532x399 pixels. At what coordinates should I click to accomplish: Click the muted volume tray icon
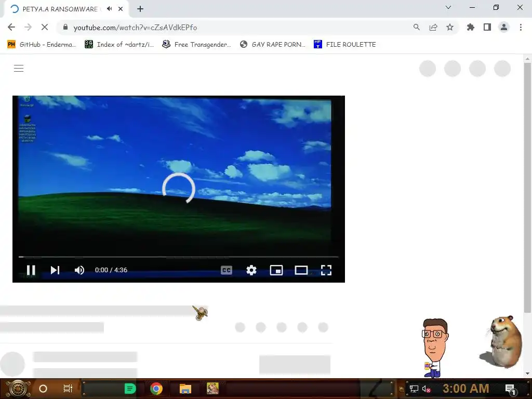[426, 389]
